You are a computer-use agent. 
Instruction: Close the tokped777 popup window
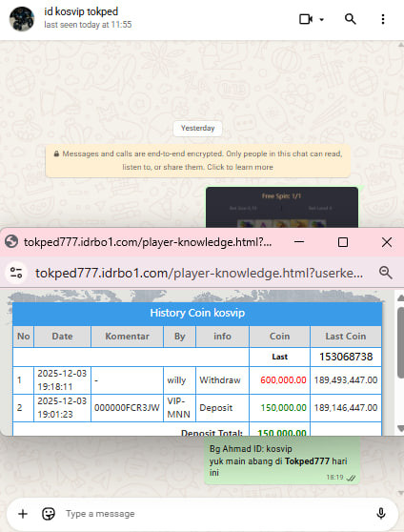(387, 242)
